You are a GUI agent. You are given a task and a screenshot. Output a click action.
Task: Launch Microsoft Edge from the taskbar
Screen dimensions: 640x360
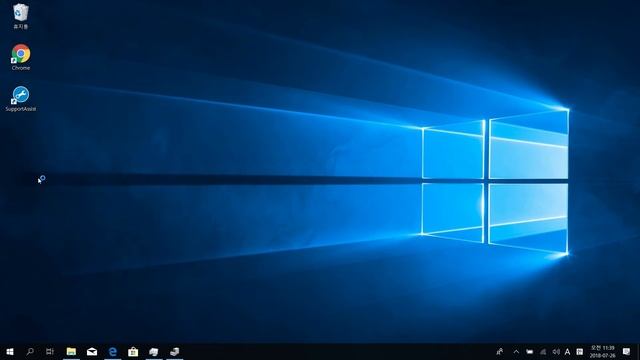(113, 351)
